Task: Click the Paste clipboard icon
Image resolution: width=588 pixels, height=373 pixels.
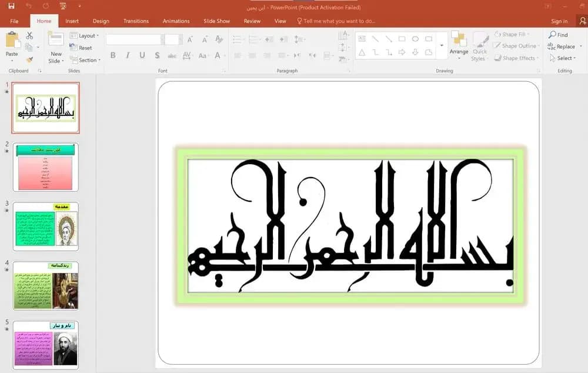Action: tap(12, 40)
